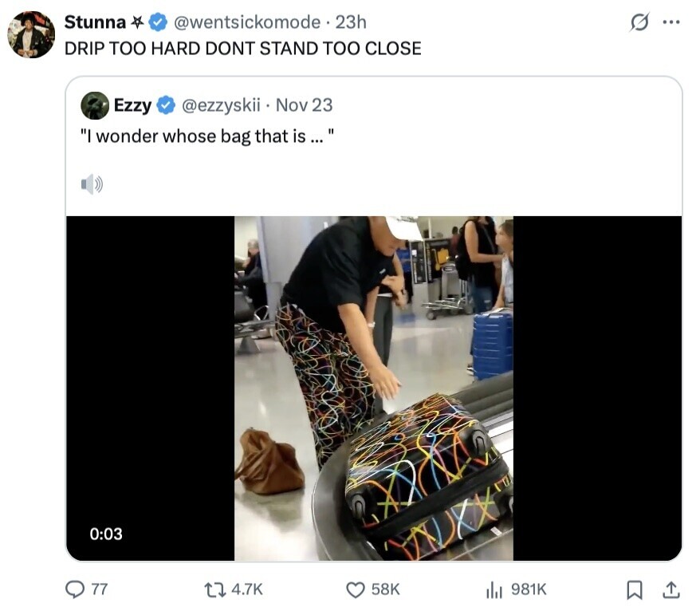Share the tweet via share icon
Image resolution: width=700 pixels, height=611 pixels.
coord(671,589)
